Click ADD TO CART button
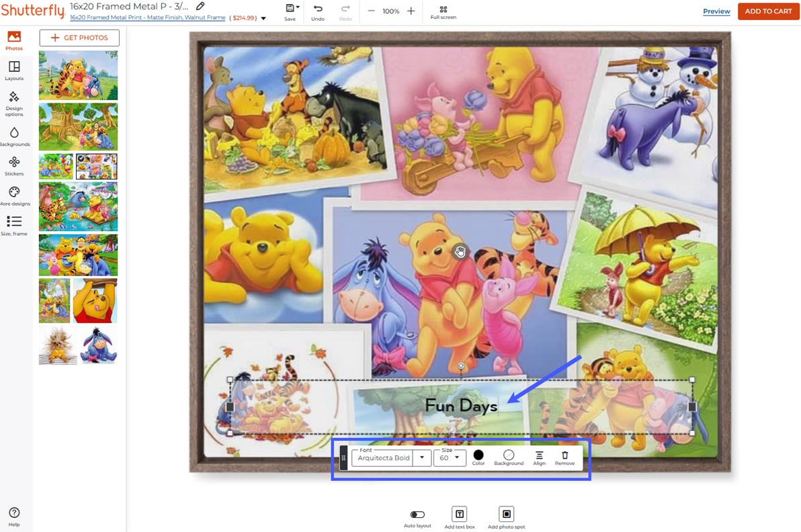The image size is (801, 532). 768,11
